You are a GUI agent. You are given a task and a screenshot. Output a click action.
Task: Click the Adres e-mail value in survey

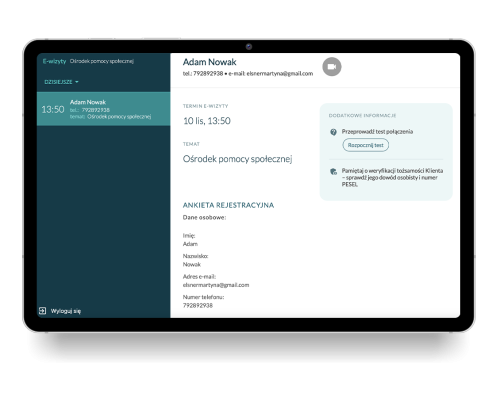tap(216, 285)
